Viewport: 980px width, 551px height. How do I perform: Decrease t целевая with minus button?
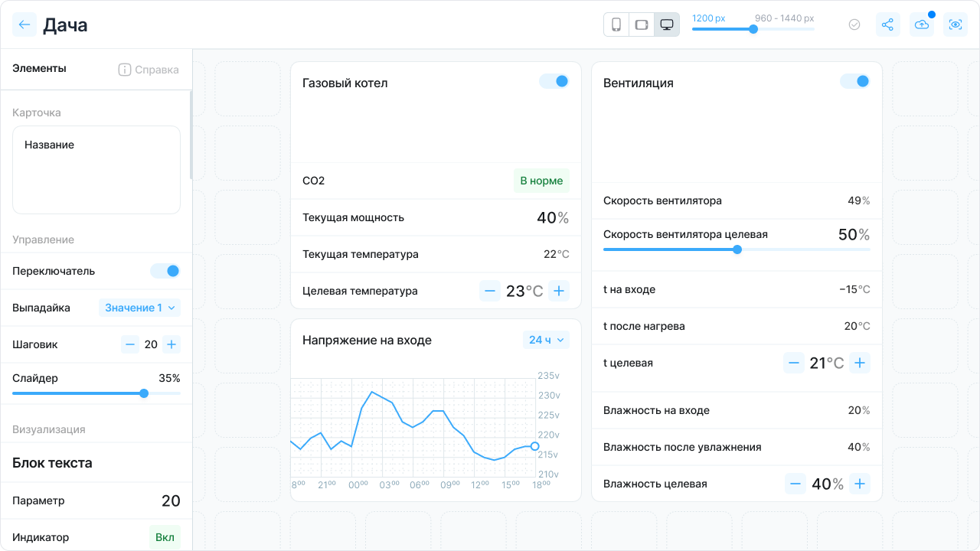(x=794, y=363)
